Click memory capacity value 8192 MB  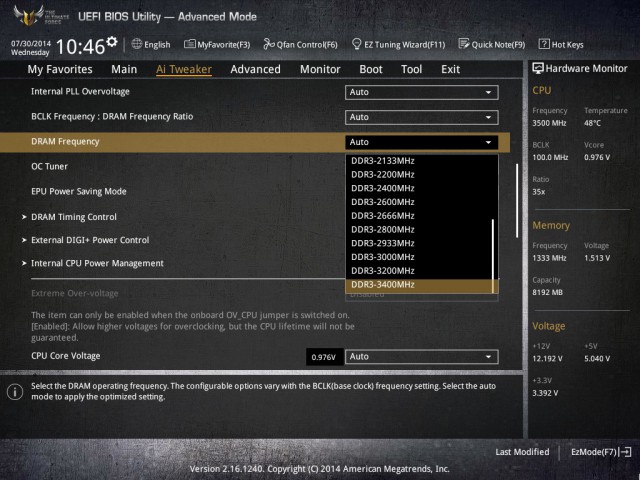coord(547,292)
